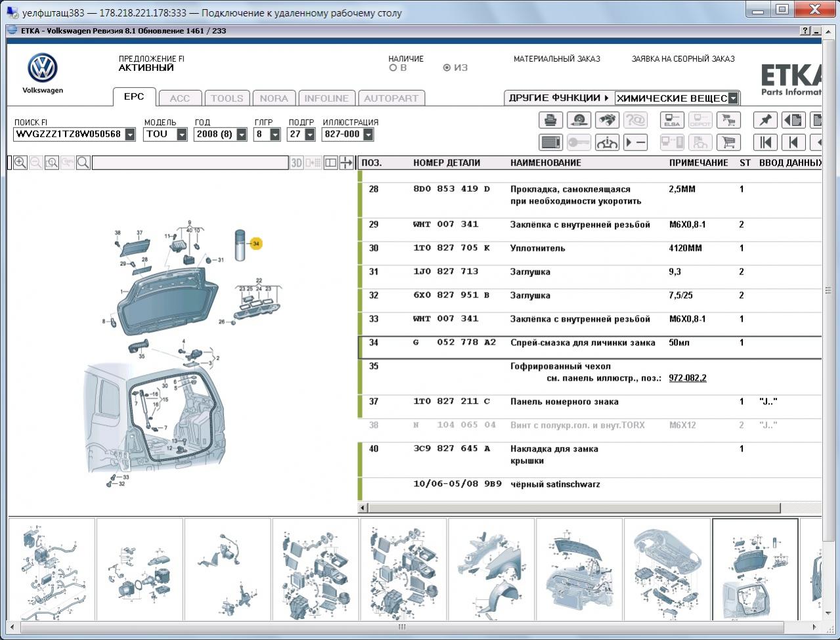Click the pushpin icon
Viewport: 840px width, 640px height.
coord(765,120)
